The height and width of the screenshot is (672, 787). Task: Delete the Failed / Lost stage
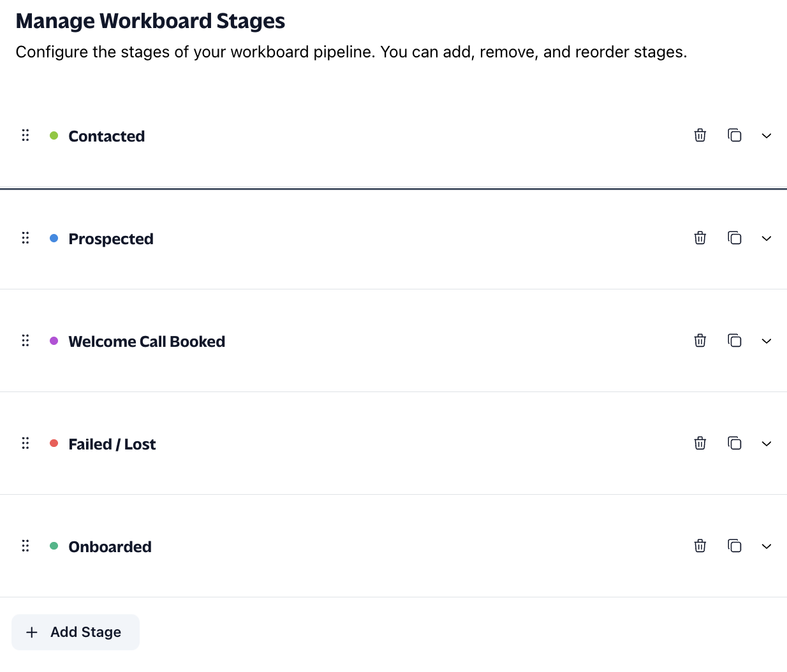pos(700,443)
